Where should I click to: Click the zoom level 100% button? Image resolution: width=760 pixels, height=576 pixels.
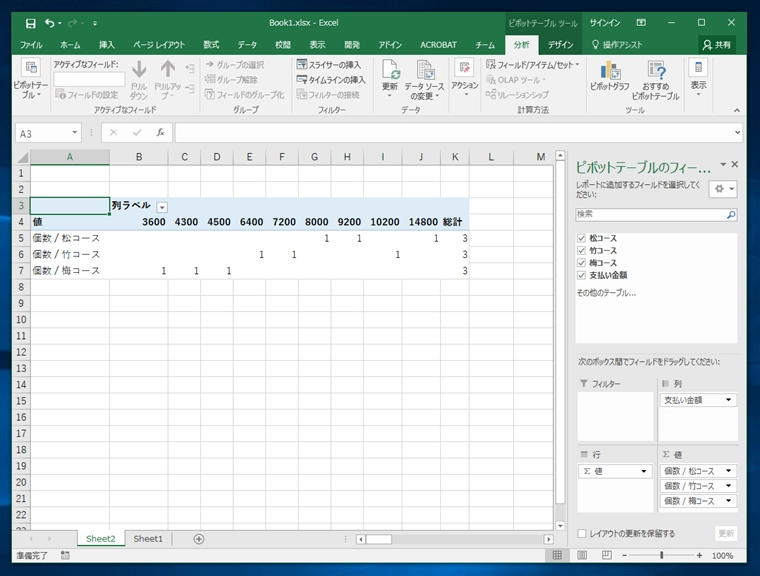click(x=722, y=555)
